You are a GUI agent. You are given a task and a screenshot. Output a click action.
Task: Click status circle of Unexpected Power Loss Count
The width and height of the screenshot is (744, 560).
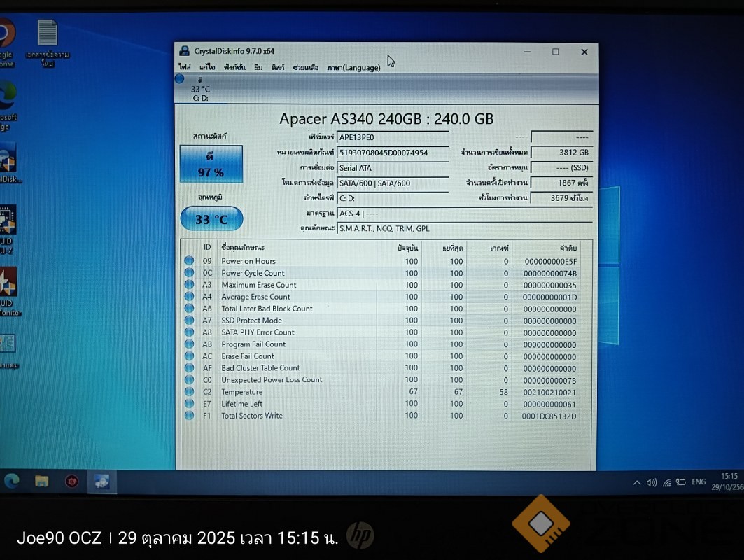coord(189,379)
